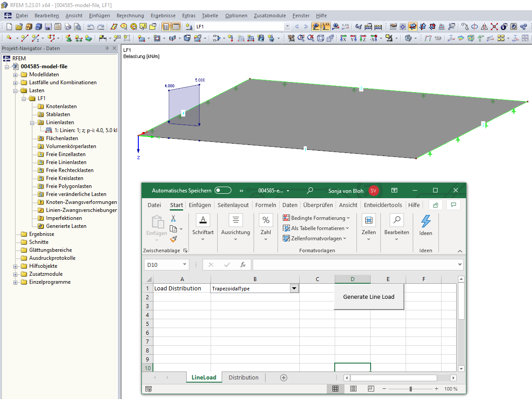Click the new line tool icon

coord(25,38)
